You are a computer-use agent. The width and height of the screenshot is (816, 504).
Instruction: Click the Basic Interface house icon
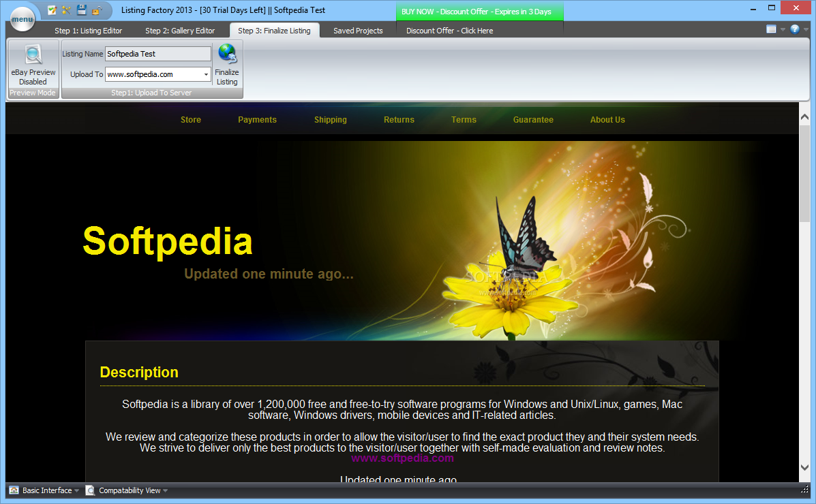[14, 490]
